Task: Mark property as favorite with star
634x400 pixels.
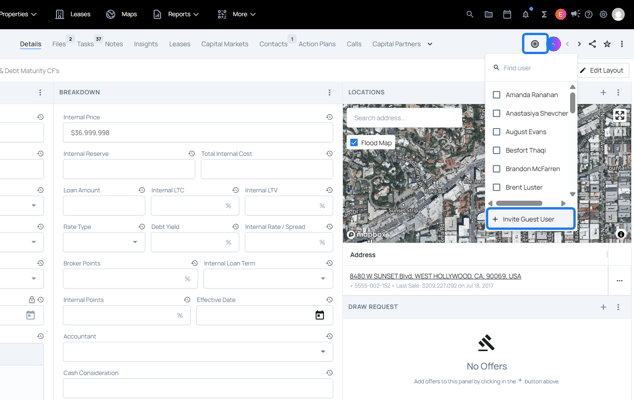Action: 607,44
